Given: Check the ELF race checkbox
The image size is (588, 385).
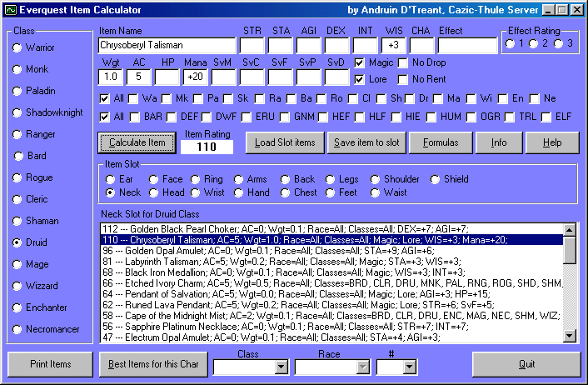Looking at the screenshot, I should click(546, 117).
